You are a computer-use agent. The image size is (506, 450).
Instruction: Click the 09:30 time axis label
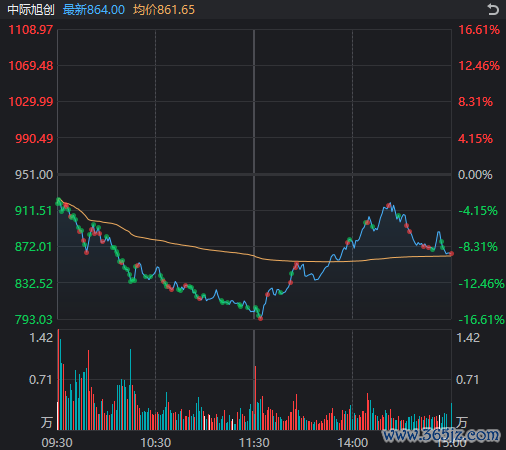(57, 443)
